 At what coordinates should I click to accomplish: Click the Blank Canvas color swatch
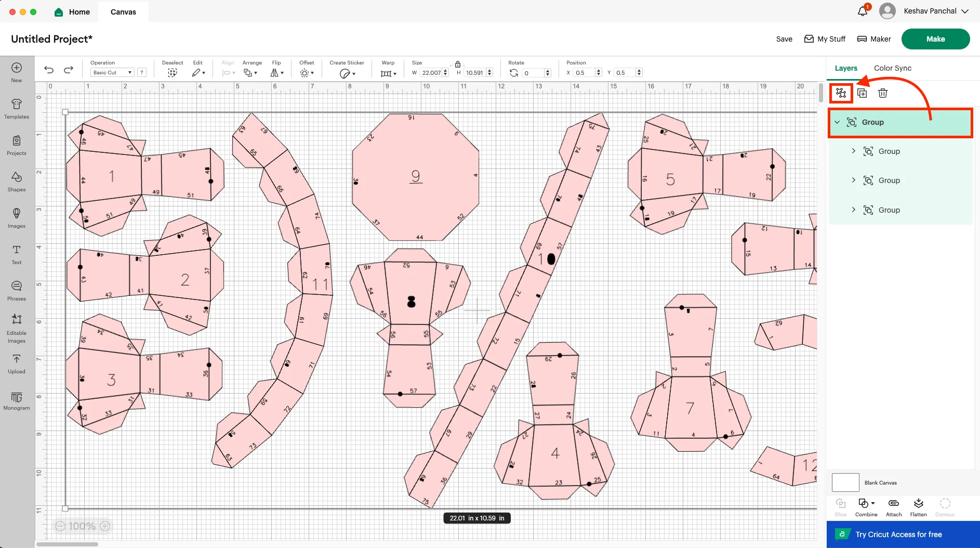[845, 482]
